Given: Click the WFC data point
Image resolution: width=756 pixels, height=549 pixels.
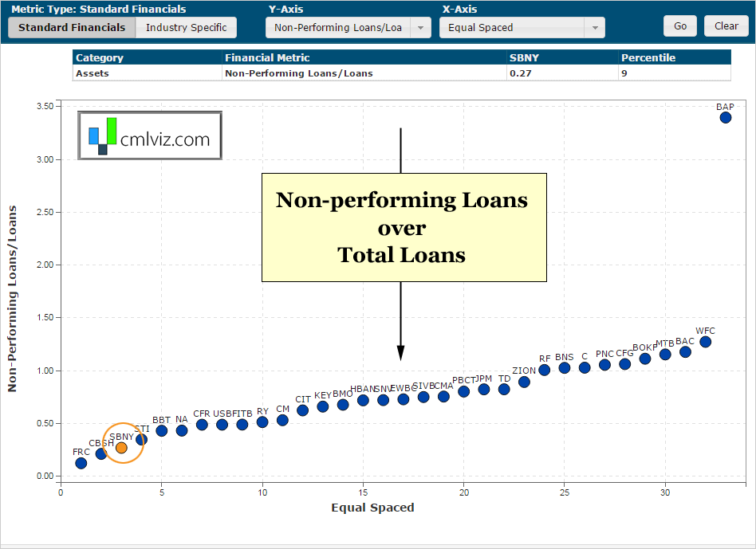Looking at the screenshot, I should (706, 342).
